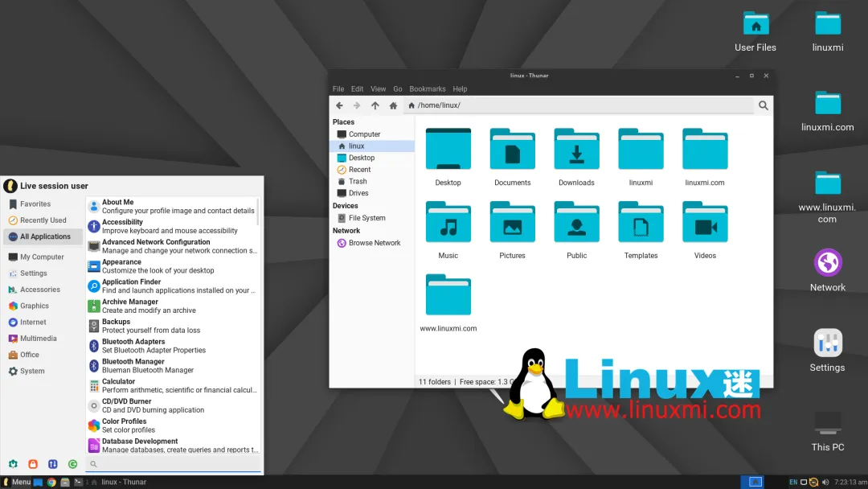Open the Help menu in Thunar
The image size is (868, 489).
point(460,89)
